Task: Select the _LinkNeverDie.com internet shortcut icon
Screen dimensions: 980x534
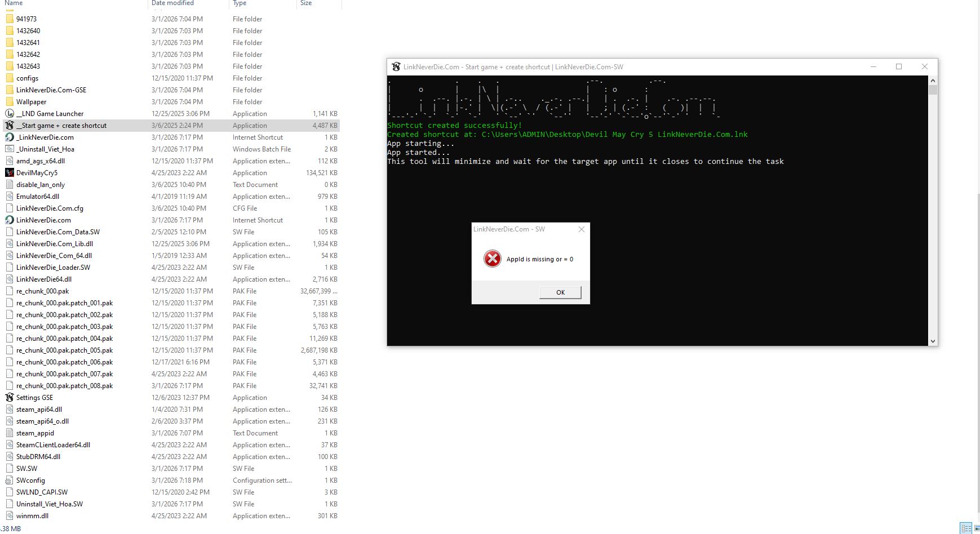Action: tap(10, 137)
